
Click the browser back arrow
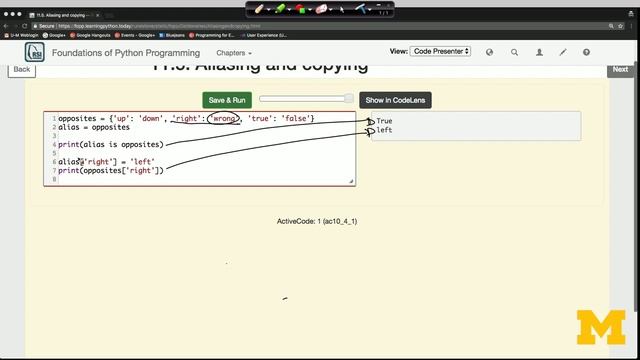(6, 26)
